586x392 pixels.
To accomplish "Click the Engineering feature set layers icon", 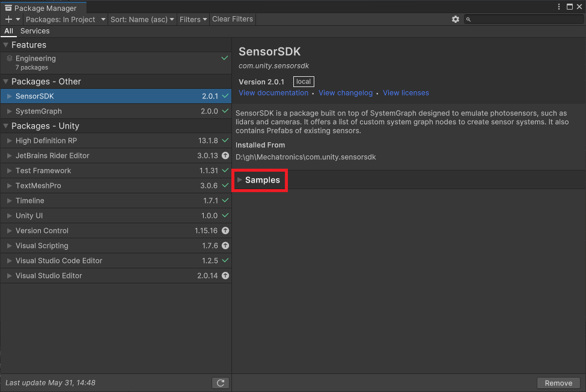I will 10,58.
